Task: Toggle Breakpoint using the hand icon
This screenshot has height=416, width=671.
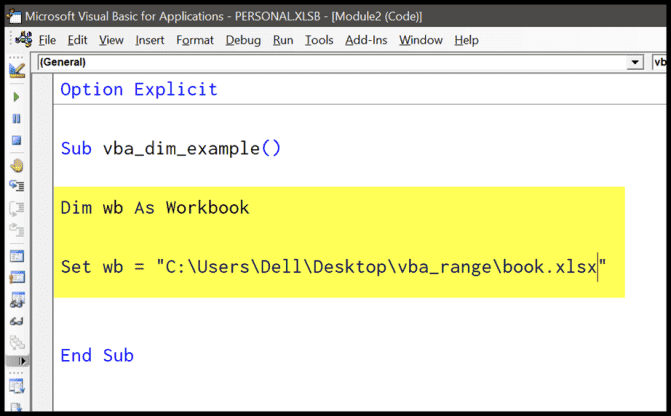Action: click(16, 166)
